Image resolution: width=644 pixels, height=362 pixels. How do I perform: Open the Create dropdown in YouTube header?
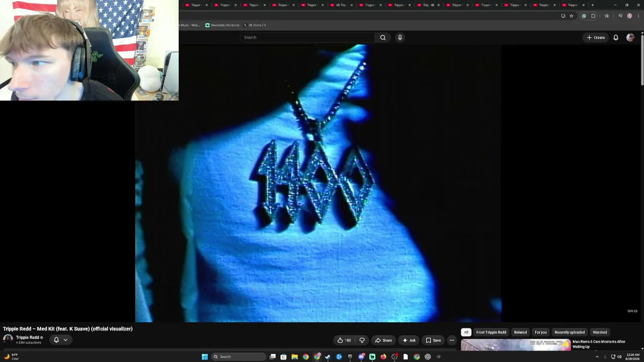(596, 37)
